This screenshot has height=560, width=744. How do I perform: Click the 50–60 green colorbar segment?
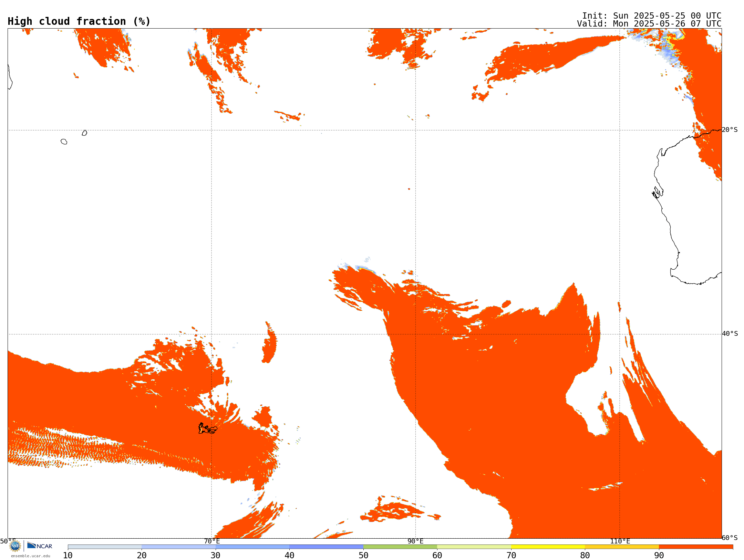click(x=400, y=547)
